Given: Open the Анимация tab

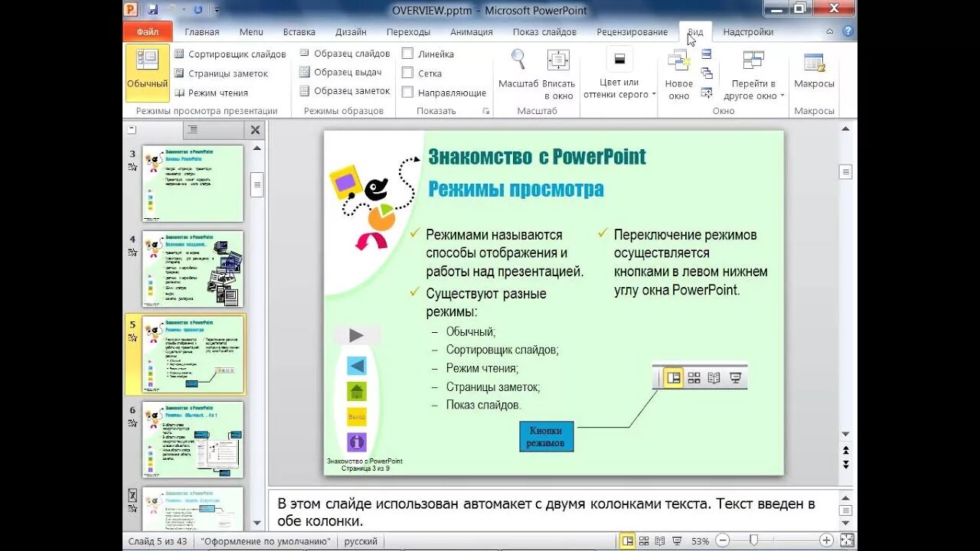Looking at the screenshot, I should 472,32.
